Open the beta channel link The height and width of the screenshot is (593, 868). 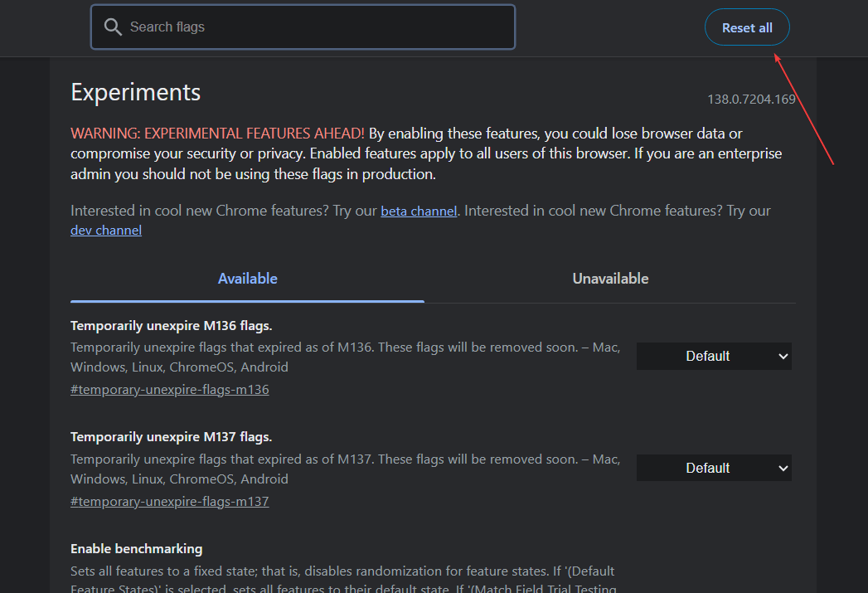(x=419, y=211)
